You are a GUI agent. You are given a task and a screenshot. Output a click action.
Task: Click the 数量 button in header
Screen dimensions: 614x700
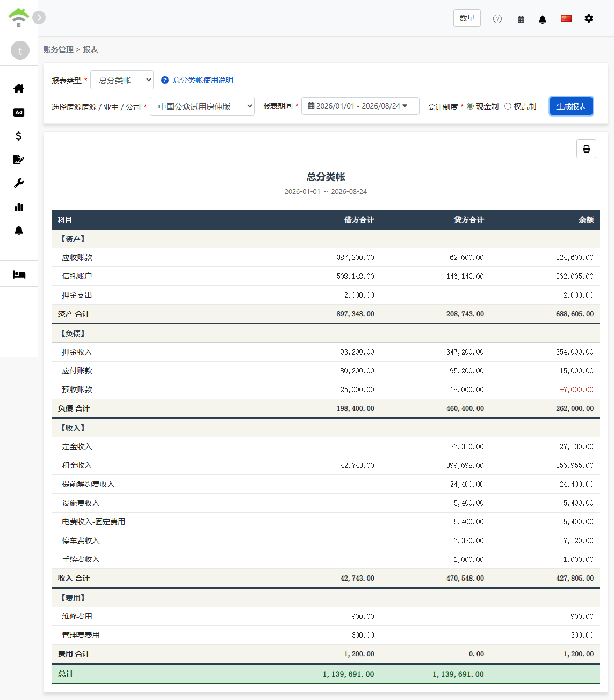(467, 18)
